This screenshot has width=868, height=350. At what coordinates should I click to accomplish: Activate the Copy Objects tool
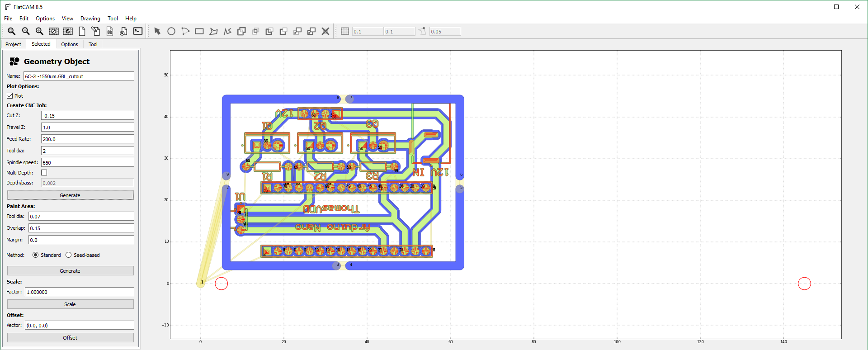[x=311, y=31]
